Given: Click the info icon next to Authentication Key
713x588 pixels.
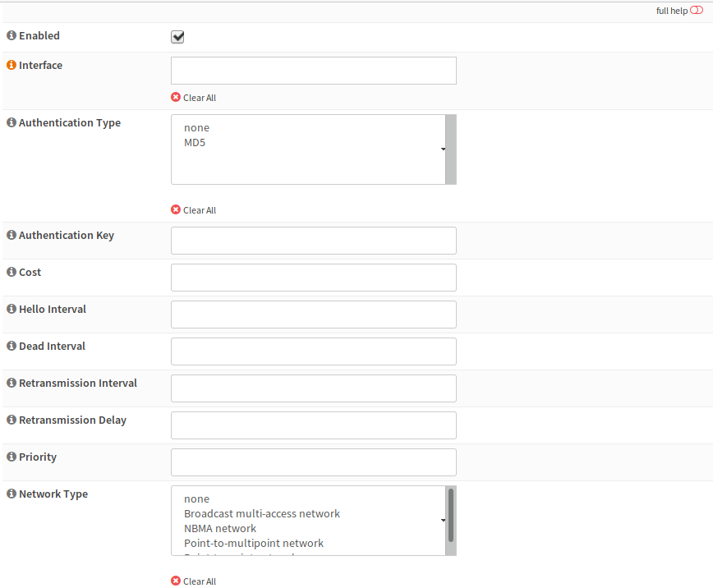Looking at the screenshot, I should pyautogui.click(x=11, y=236).
